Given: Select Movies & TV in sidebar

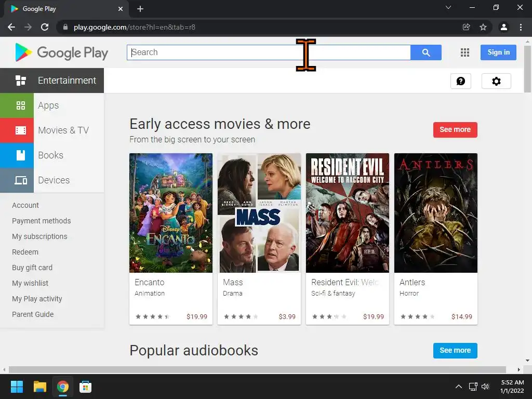Looking at the screenshot, I should coord(63,130).
